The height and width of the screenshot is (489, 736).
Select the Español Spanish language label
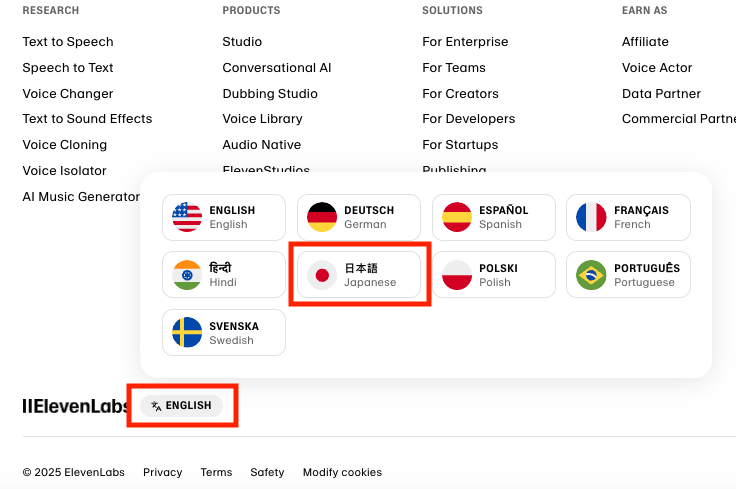click(504, 217)
